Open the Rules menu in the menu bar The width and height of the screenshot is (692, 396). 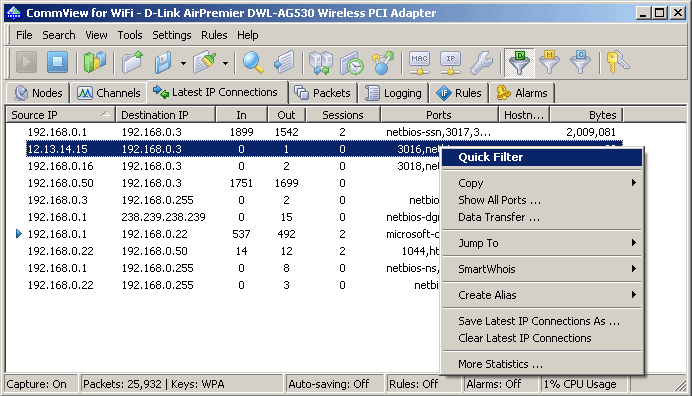coord(214,35)
